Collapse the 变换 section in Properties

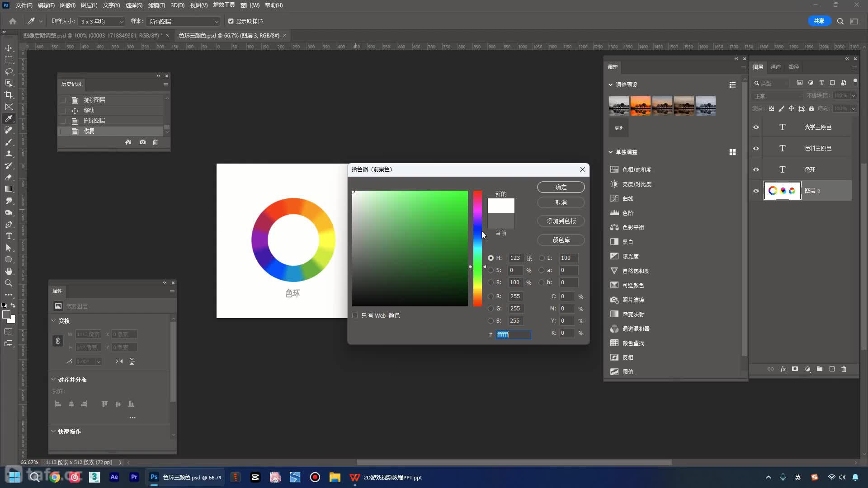click(x=53, y=320)
